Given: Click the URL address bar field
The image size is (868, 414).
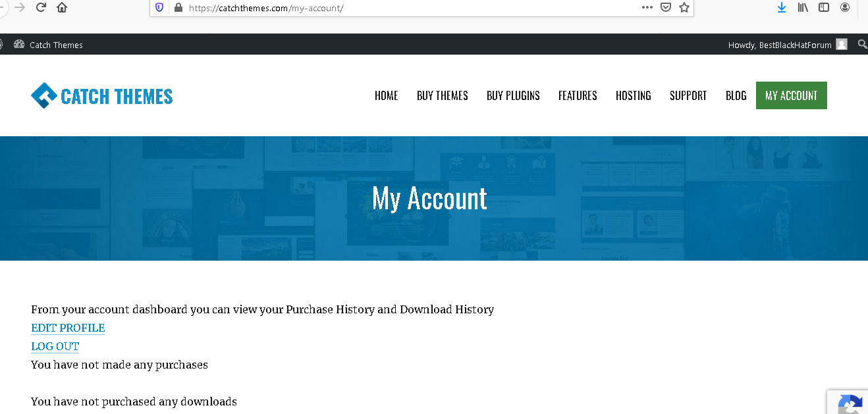Looking at the screenshot, I should click(421, 8).
